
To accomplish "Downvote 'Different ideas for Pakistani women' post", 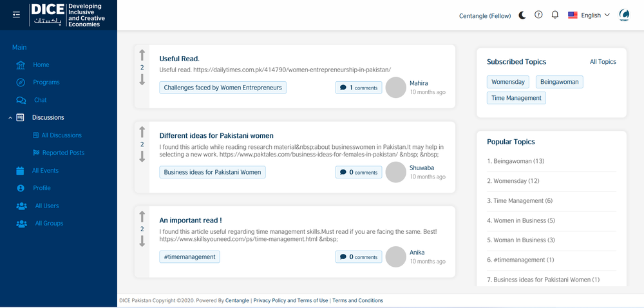I will pos(142,157).
